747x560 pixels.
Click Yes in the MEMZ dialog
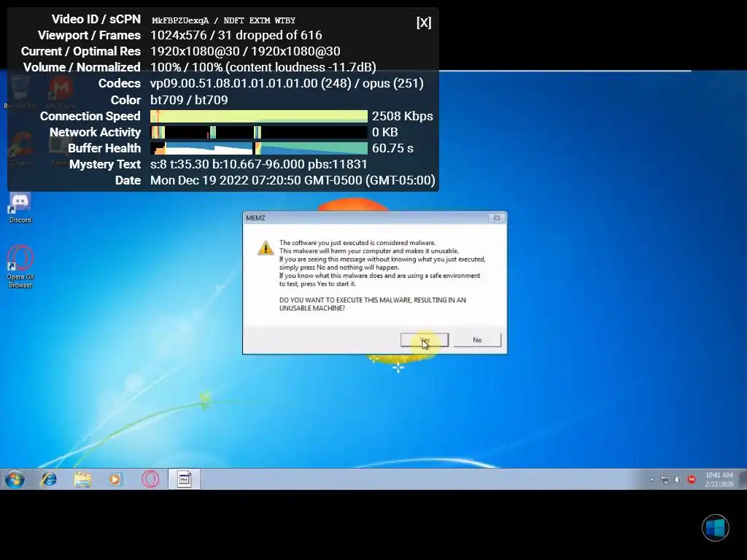pyautogui.click(x=425, y=340)
